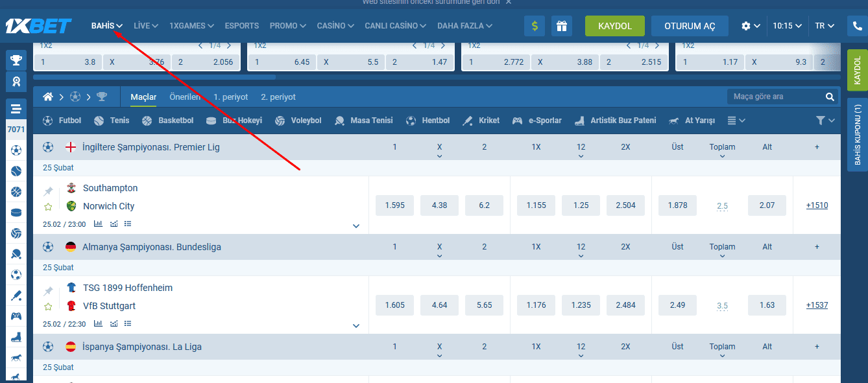The width and height of the screenshot is (868, 383).
Task: Go to the home breadcrumb icon
Action: pyautogui.click(x=48, y=97)
